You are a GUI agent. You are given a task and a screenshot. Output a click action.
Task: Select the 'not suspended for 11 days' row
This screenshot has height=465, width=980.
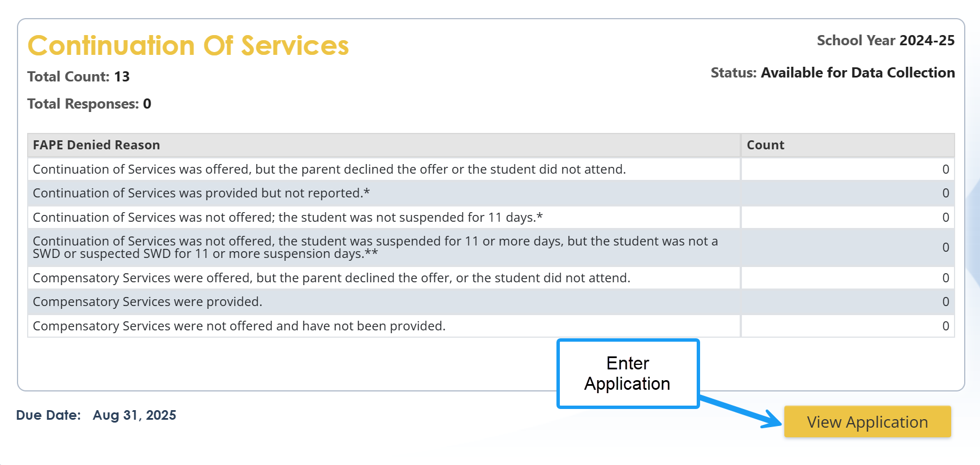coord(287,217)
